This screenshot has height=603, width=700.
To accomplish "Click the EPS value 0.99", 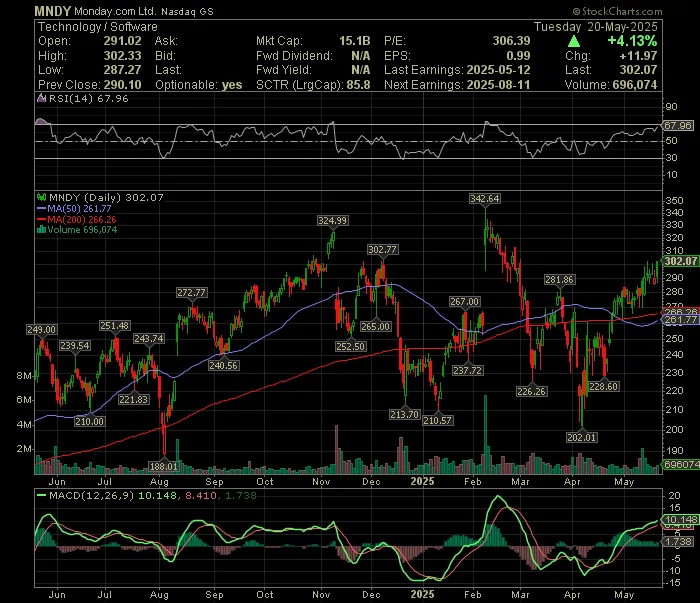I will 518,56.
